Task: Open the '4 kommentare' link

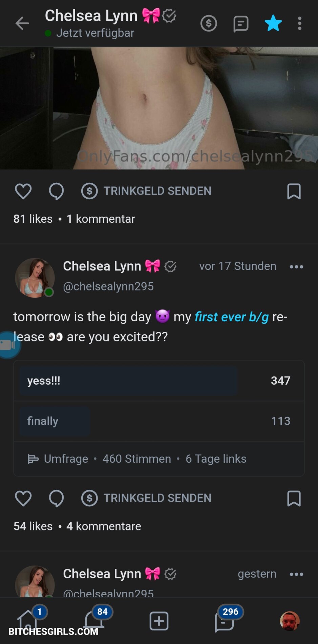Action: (x=104, y=526)
